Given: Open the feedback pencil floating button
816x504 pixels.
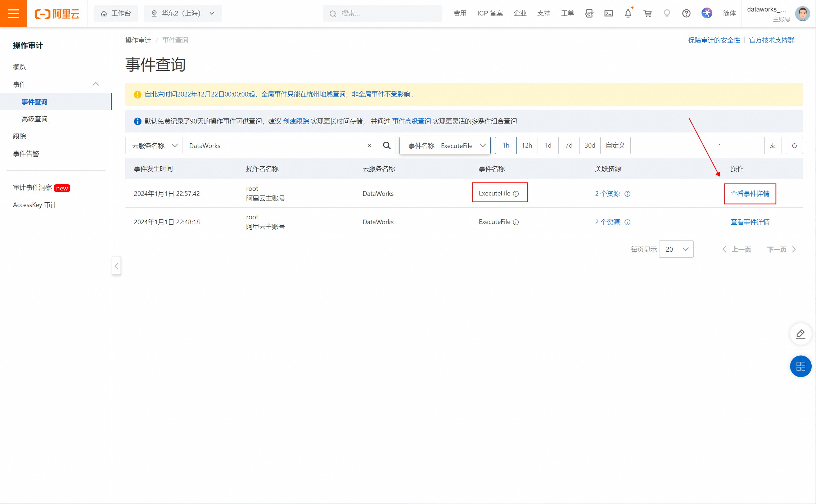Looking at the screenshot, I should point(801,334).
